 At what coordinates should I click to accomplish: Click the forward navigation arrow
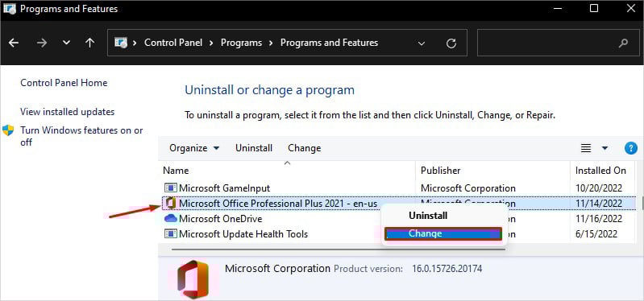pyautogui.click(x=41, y=43)
